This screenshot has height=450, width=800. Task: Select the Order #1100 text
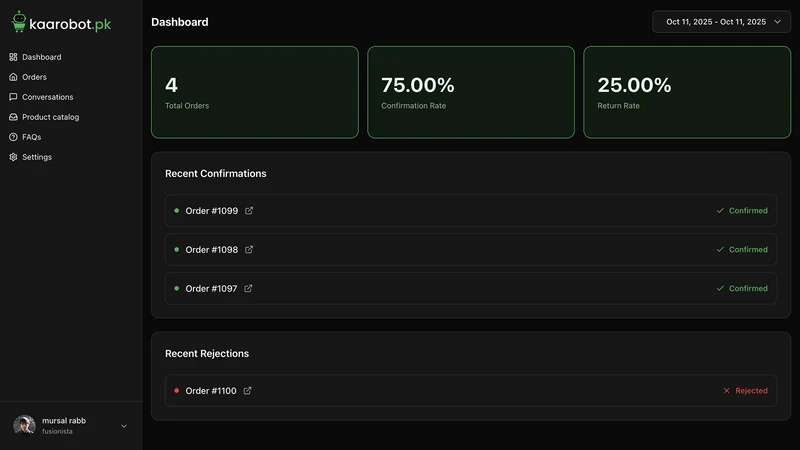[x=211, y=390]
